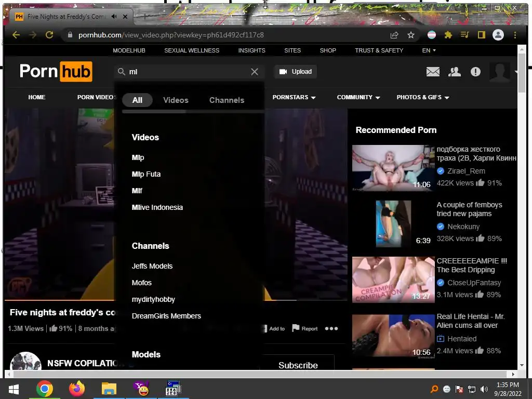The width and height of the screenshot is (532, 399).
Task: Open Chrome's three-dot menu
Action: pyautogui.click(x=515, y=35)
